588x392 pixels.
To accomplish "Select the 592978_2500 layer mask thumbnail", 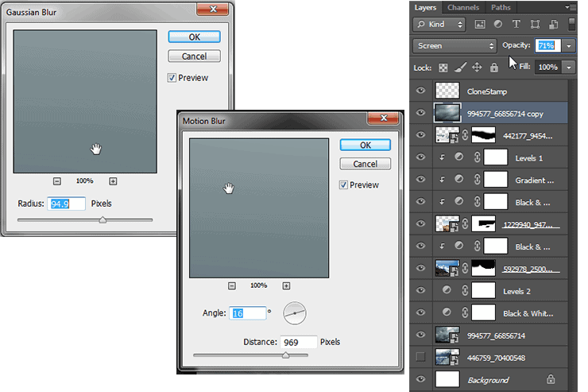I will tap(483, 269).
